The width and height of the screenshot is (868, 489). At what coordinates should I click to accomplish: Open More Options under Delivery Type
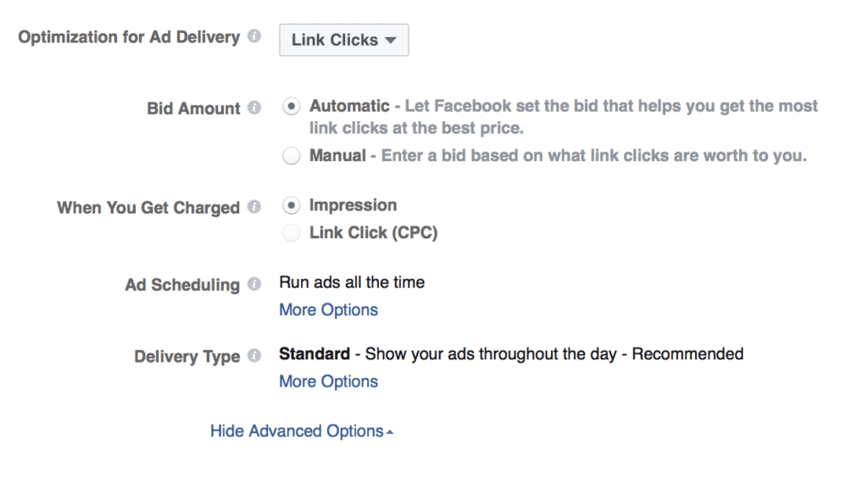[x=328, y=381]
